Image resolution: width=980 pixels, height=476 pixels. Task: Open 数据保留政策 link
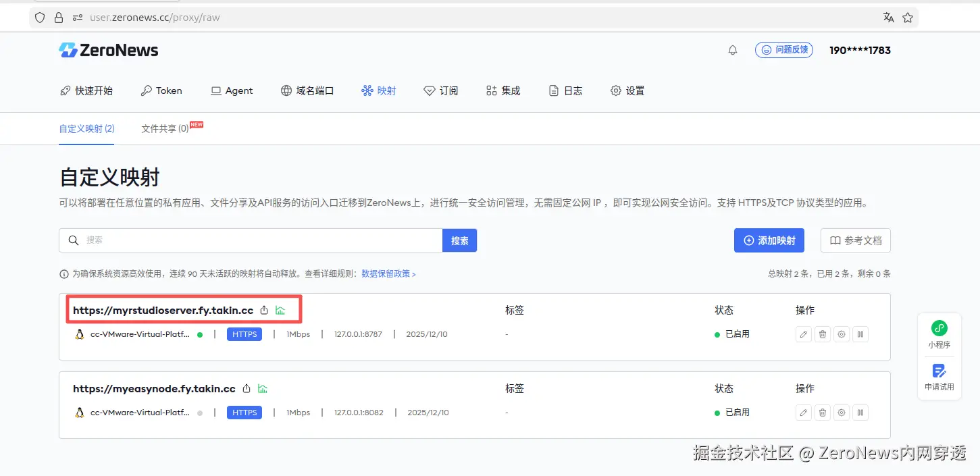coord(389,274)
